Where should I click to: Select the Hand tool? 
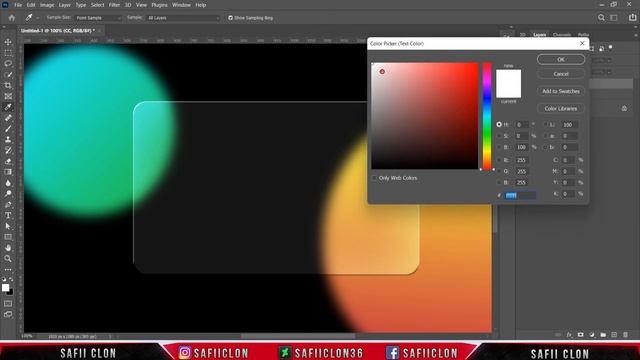click(x=8, y=248)
